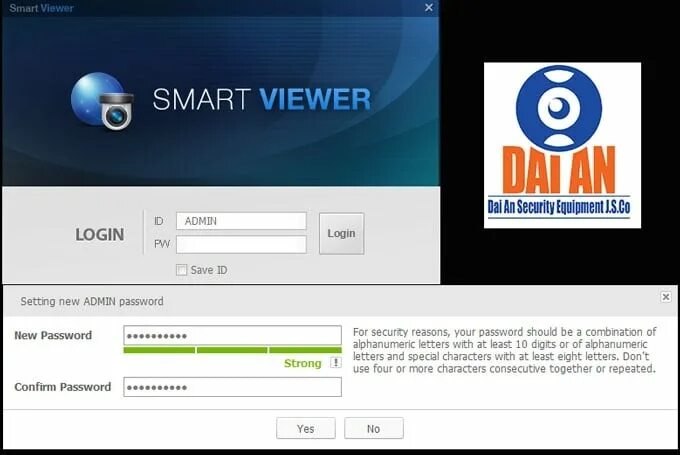
Task: Confirm new password with Yes button
Action: (x=306, y=429)
